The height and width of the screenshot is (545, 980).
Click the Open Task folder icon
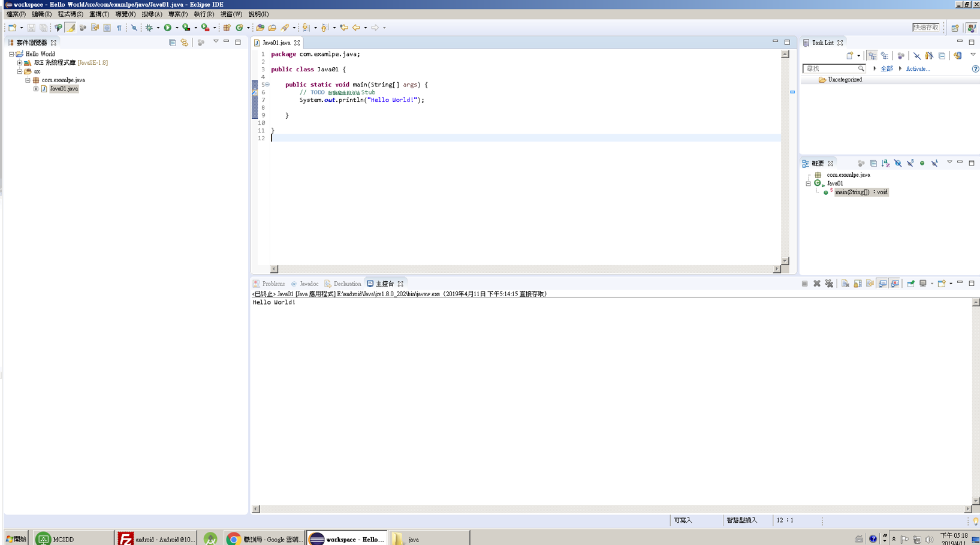coord(272,28)
